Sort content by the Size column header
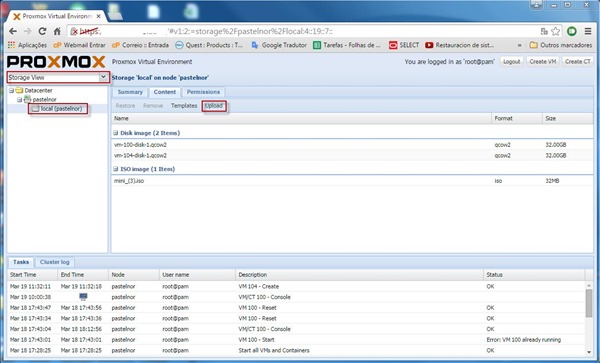This screenshot has height=363, width=600. coord(568,119)
